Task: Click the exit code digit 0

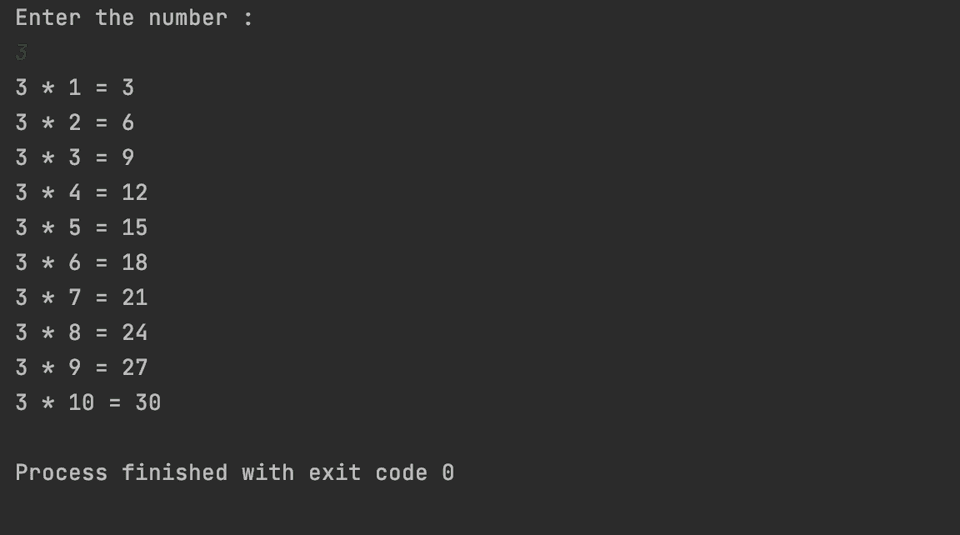Action: (448, 473)
